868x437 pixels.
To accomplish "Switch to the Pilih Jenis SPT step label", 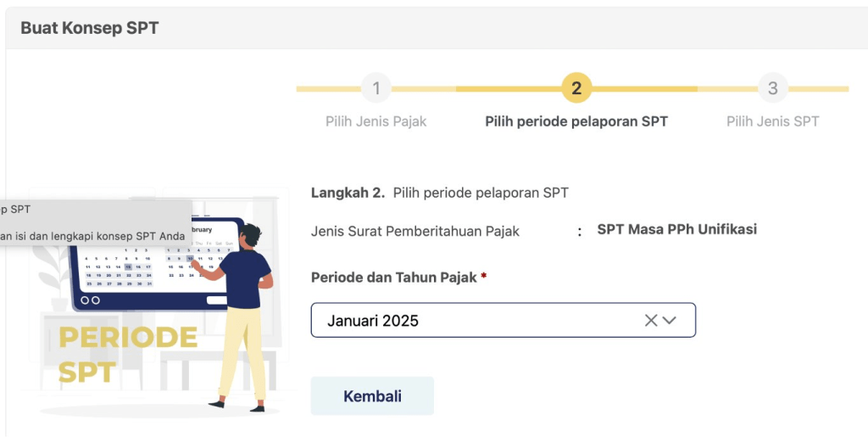I will tap(773, 121).
